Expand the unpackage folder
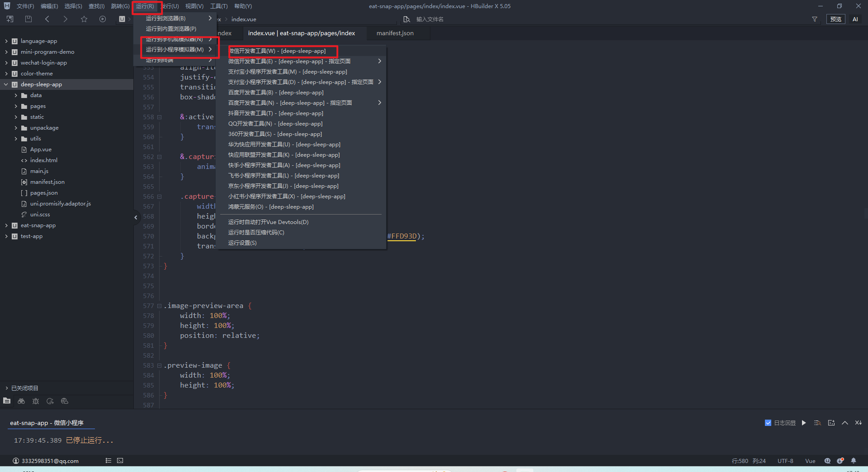The height and width of the screenshot is (472, 868). pos(16,128)
